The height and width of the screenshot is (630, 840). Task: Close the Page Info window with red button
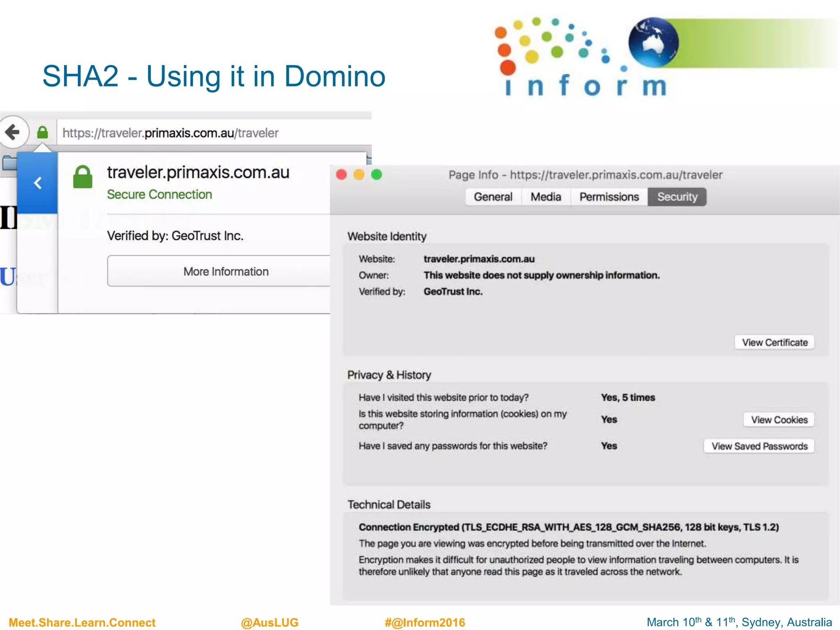click(341, 175)
